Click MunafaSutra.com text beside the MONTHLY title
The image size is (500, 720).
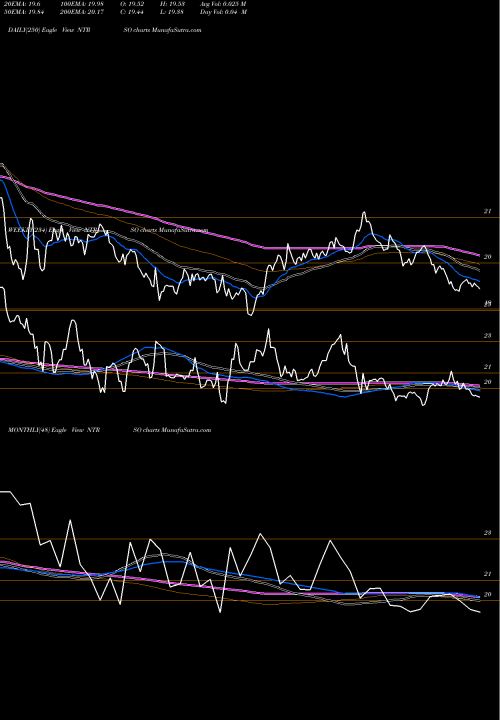[x=186, y=430]
